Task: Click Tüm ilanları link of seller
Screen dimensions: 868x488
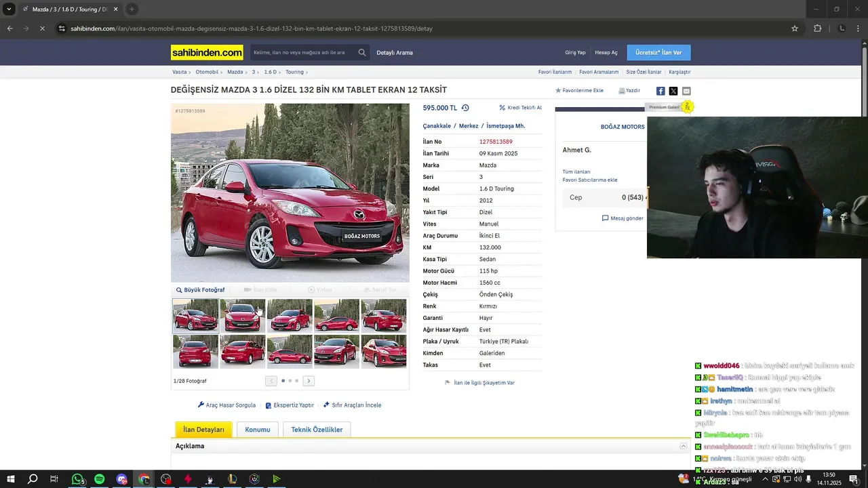Action: click(x=576, y=171)
